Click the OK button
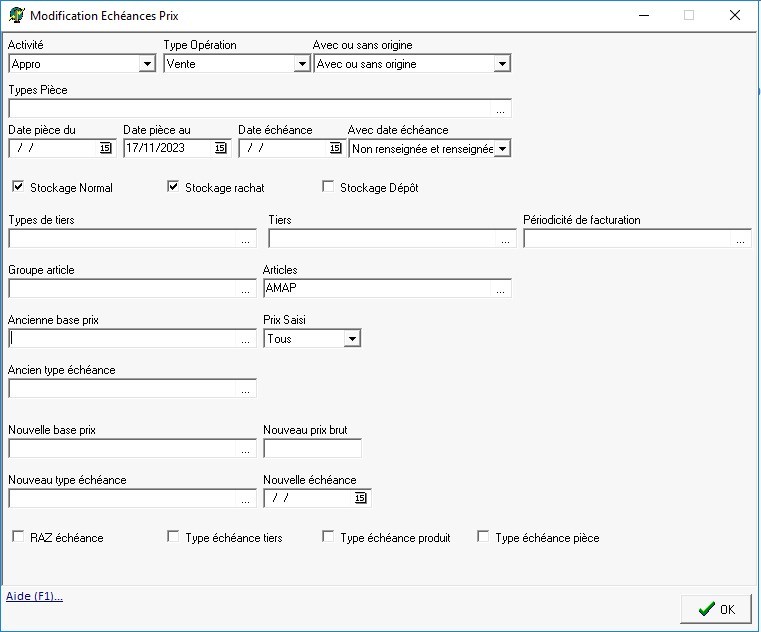Screen dimensions: 761x632 coord(716,609)
